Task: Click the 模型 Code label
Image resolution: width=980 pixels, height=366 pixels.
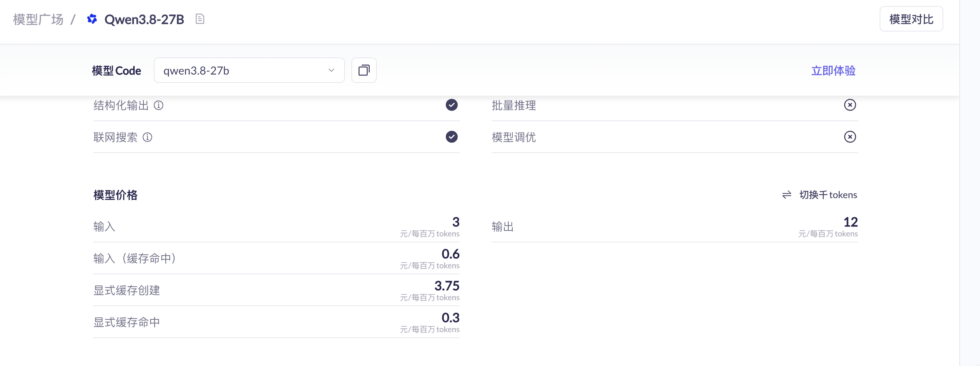Action: click(x=116, y=71)
